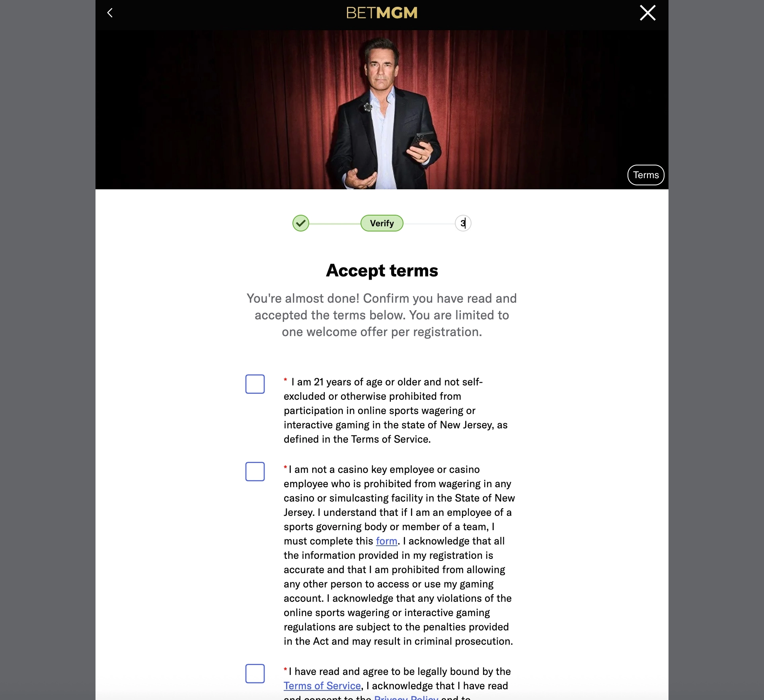Click the Accept terms heading
This screenshot has width=764, height=700.
point(382,270)
